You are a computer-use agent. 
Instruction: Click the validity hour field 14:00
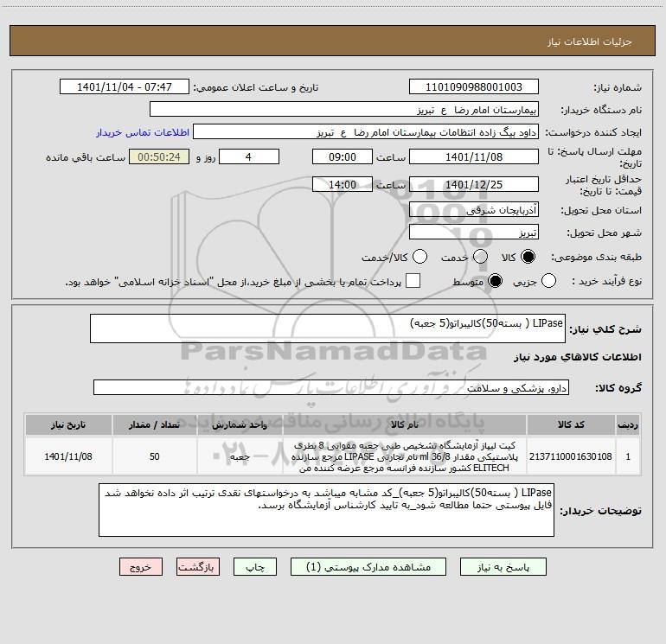(343, 184)
